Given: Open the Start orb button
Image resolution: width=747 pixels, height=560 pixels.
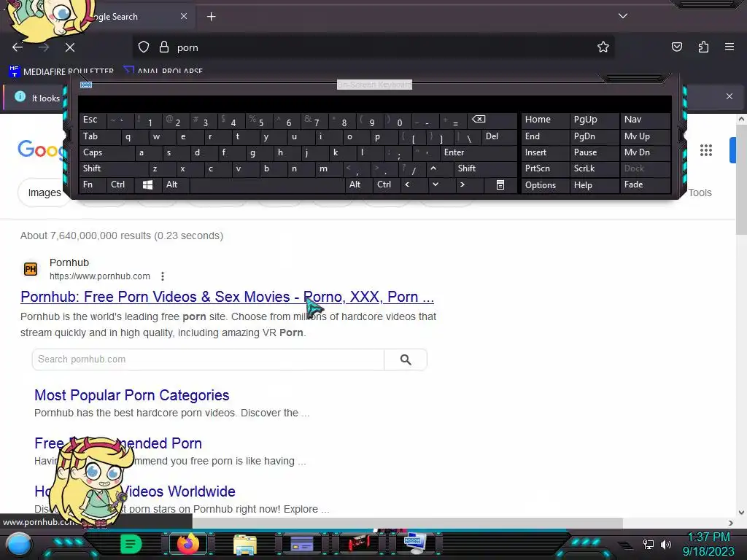Looking at the screenshot, I should pyautogui.click(x=19, y=545).
